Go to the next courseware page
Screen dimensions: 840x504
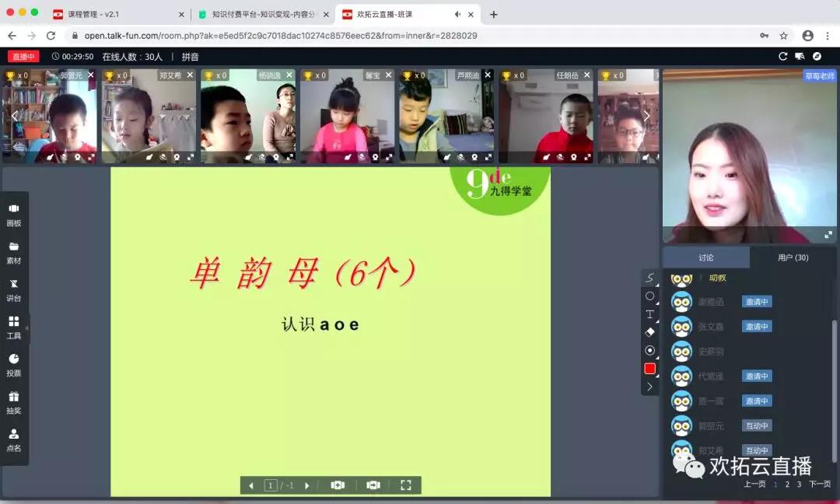tap(307, 485)
